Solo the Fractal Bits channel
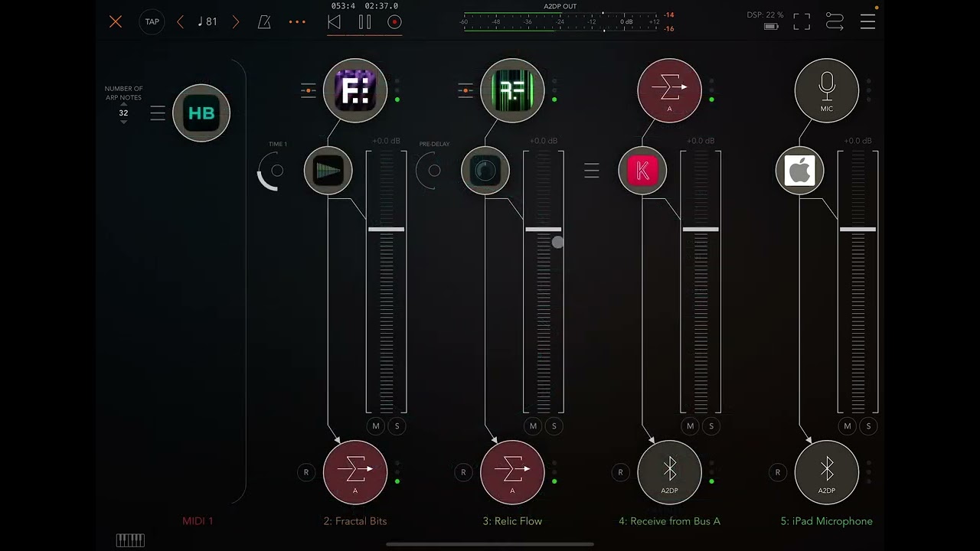 pos(397,426)
